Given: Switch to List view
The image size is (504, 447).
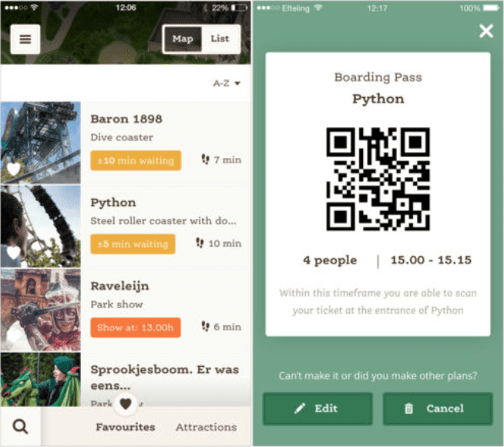Looking at the screenshot, I should click(220, 39).
